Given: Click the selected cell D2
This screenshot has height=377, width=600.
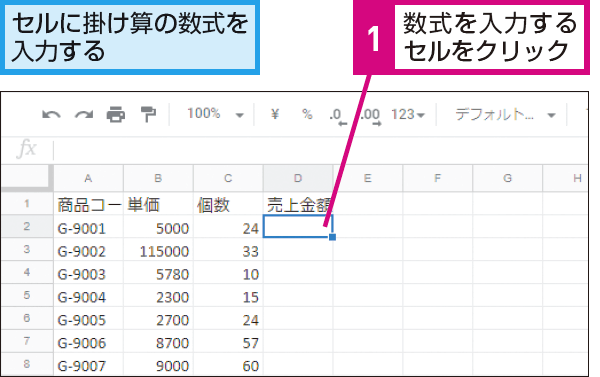Looking at the screenshot, I should coord(298,226).
